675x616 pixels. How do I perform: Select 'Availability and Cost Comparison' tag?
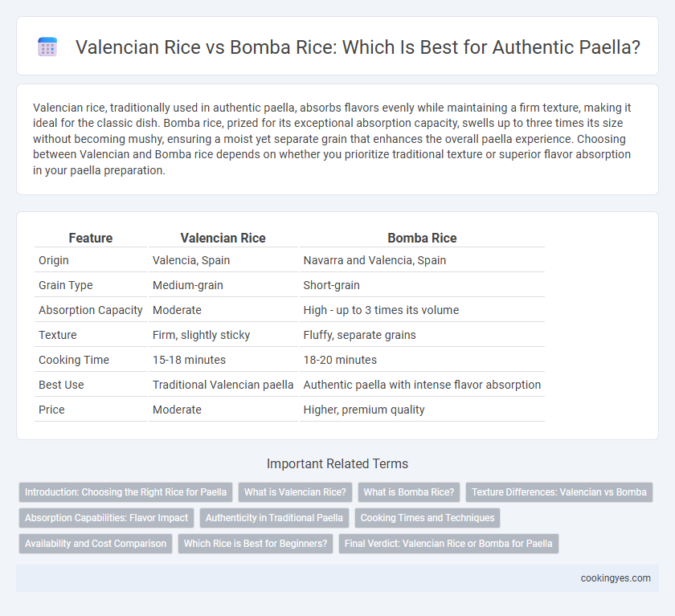click(96, 543)
